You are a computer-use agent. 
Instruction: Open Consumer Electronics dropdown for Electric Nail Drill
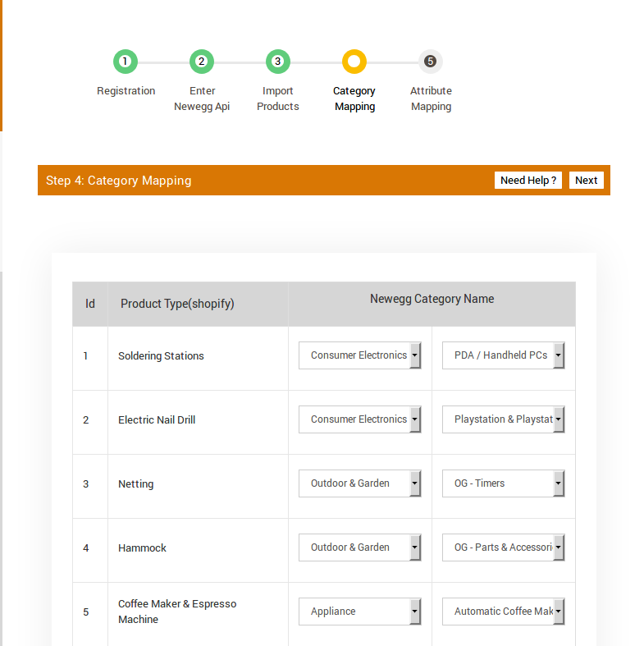click(x=359, y=419)
